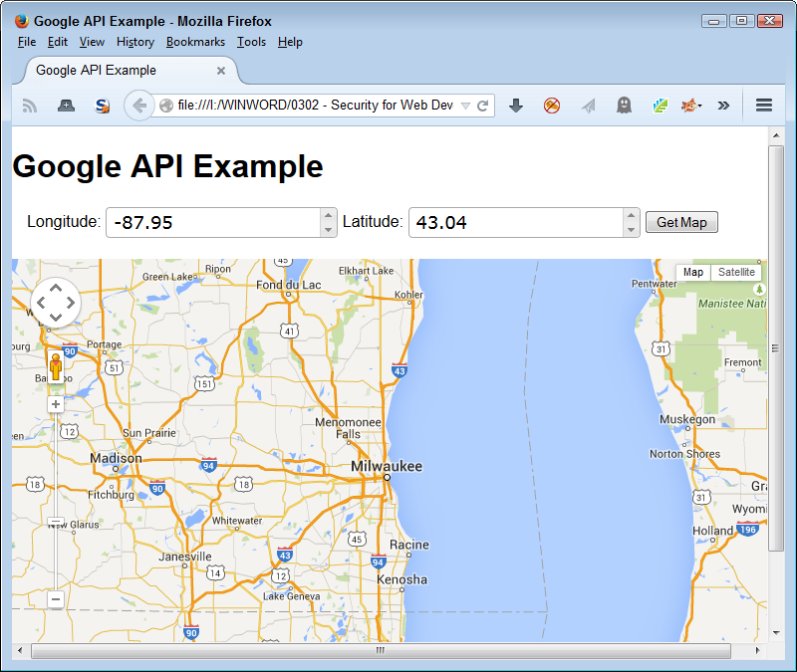Click the ad blocker toolbar icon
797x672 pixels.
click(552, 105)
